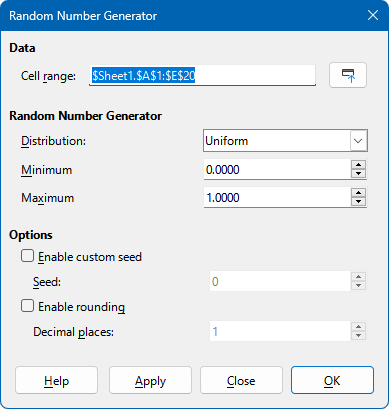Click into the Minimum value field
This screenshot has width=389, height=409.
tap(277, 169)
